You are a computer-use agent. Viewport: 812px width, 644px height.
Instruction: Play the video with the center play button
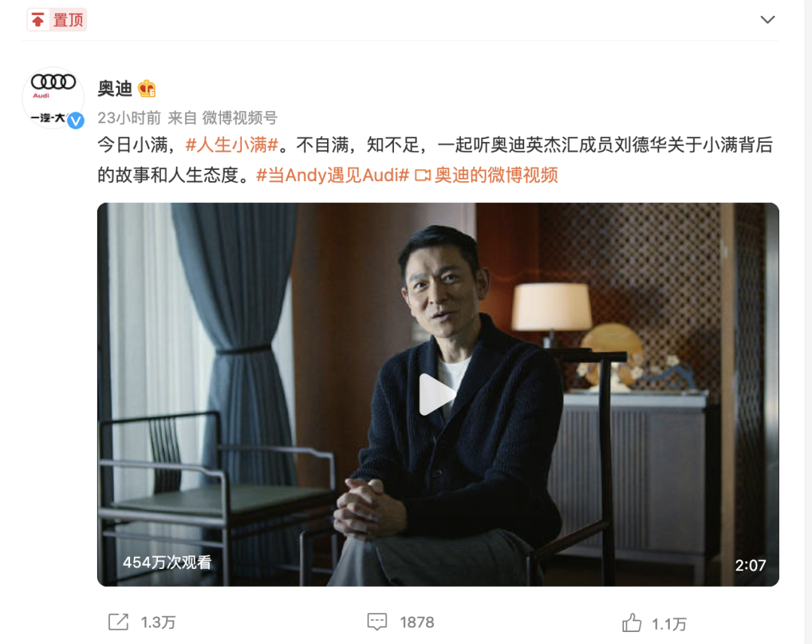(x=437, y=395)
